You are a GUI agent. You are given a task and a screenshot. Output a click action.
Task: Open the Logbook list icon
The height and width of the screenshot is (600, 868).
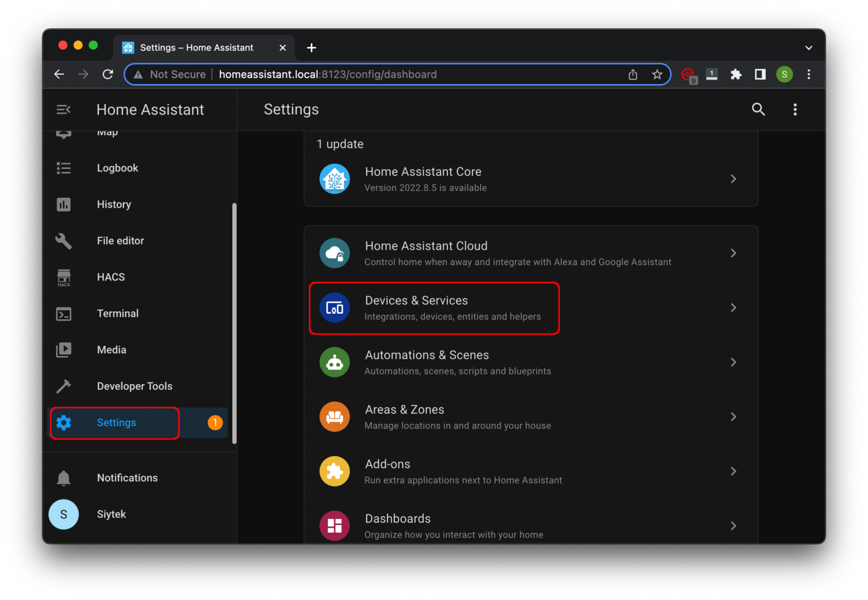tap(63, 168)
